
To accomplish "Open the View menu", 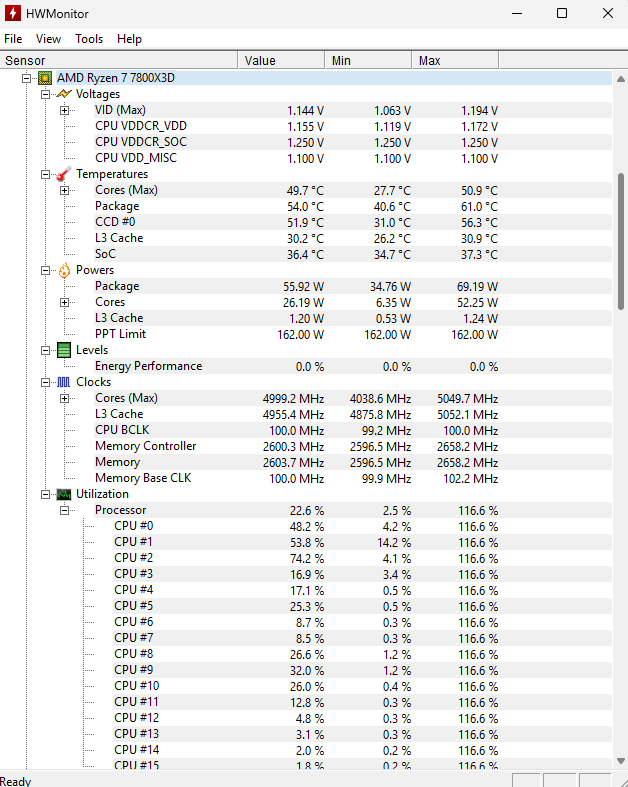I will coord(48,39).
